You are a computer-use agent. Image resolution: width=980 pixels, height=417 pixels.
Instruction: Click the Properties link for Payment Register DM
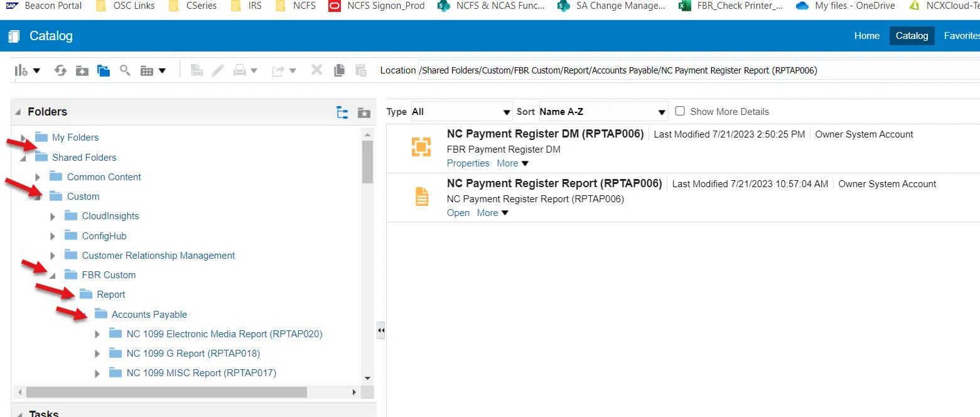tap(468, 163)
